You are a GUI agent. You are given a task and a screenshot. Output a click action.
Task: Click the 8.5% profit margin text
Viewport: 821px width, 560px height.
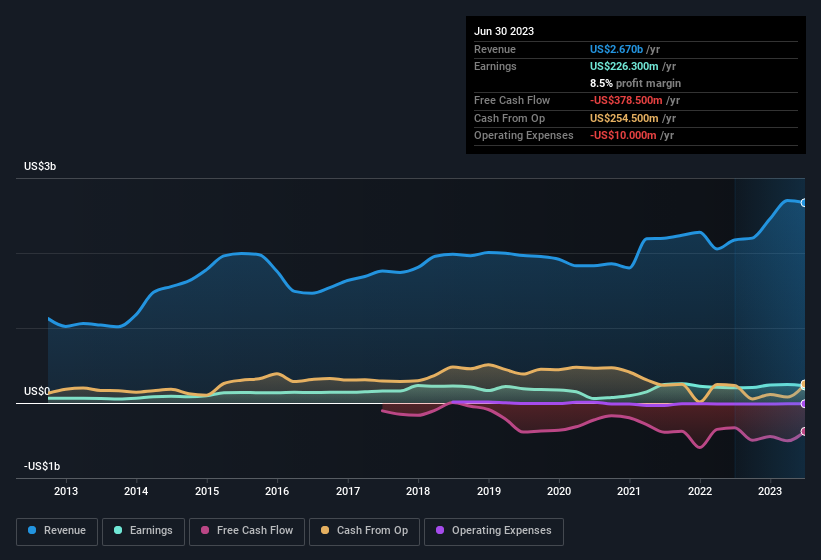click(x=635, y=83)
